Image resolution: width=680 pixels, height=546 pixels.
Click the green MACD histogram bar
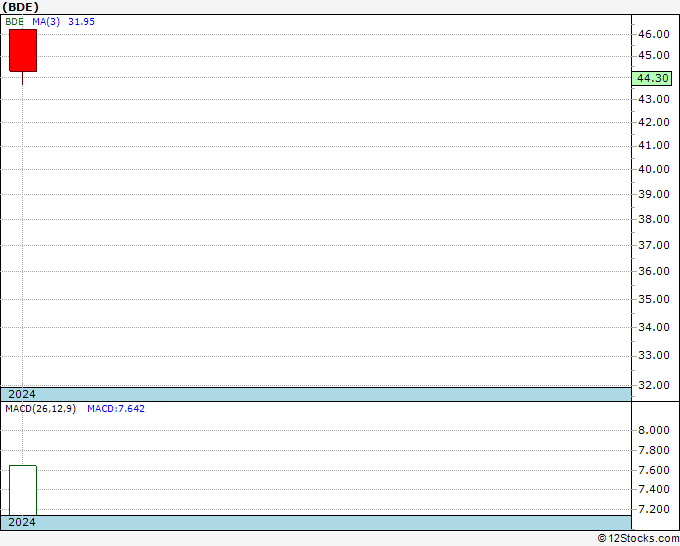[23, 490]
